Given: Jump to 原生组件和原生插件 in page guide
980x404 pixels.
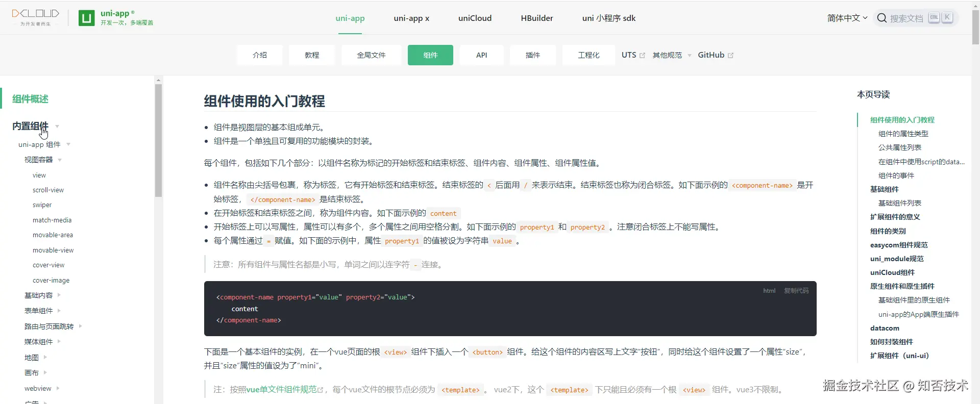Looking at the screenshot, I should (x=902, y=286).
